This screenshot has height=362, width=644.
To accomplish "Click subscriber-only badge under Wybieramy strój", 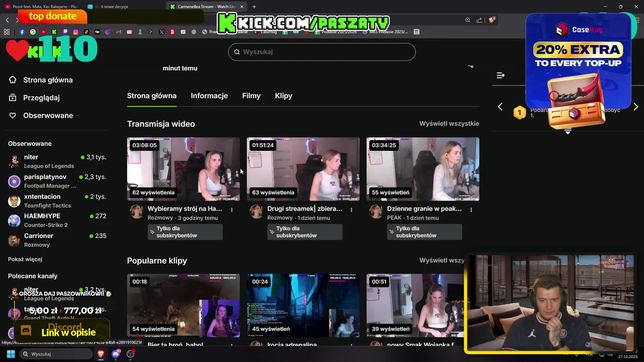I will 185,232.
